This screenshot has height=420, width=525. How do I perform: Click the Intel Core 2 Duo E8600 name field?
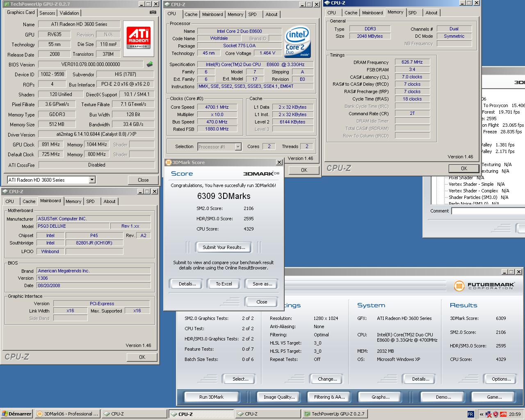click(x=239, y=31)
